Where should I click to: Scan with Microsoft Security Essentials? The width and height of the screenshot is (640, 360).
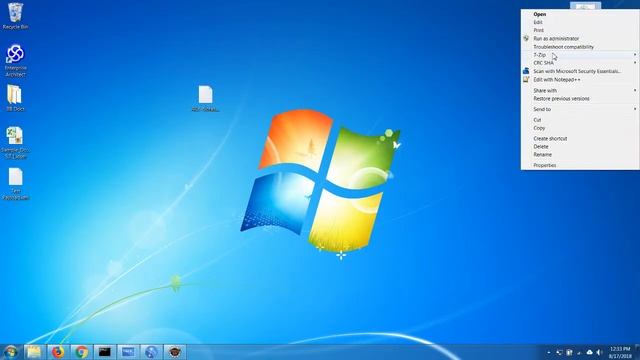580,71
